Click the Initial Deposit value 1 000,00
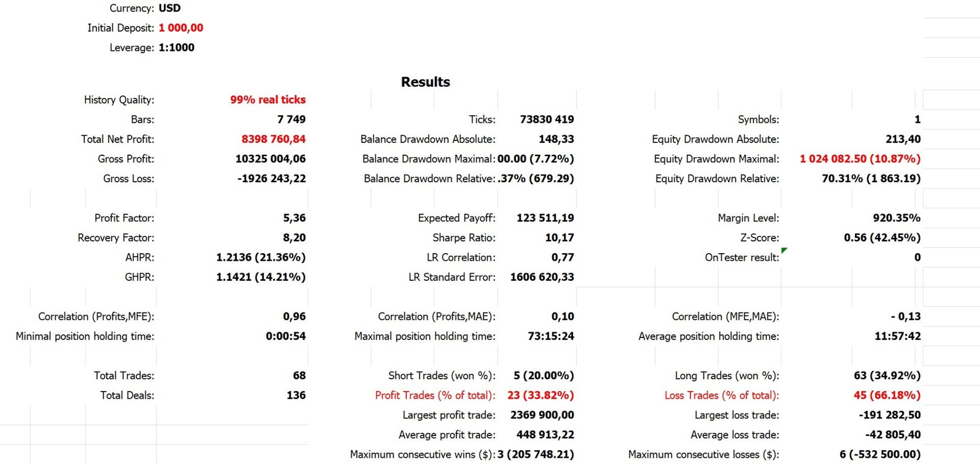The width and height of the screenshot is (980, 464). [181, 28]
